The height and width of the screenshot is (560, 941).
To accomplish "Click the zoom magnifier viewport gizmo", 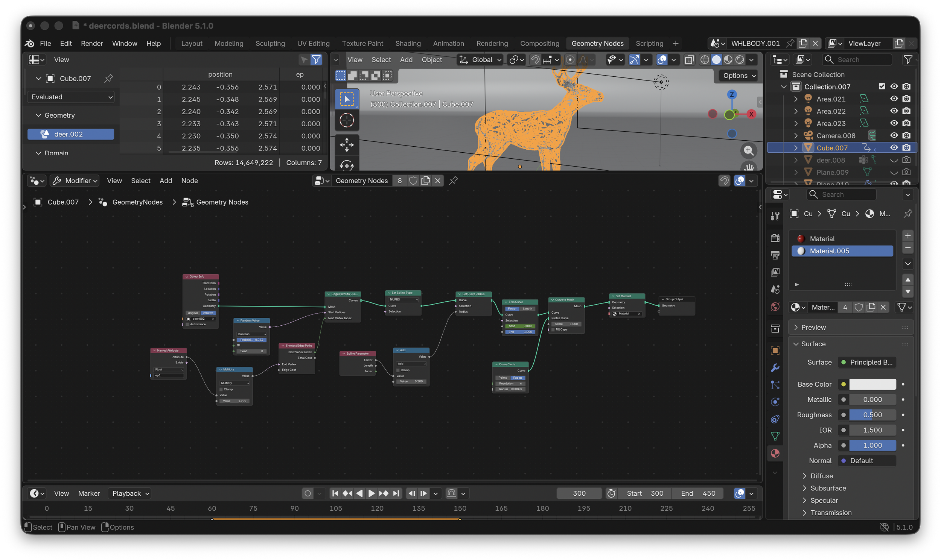I will tap(748, 150).
